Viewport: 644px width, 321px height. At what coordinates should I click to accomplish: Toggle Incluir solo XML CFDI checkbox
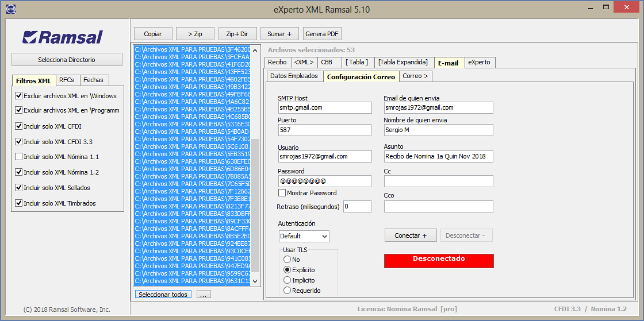(18, 126)
